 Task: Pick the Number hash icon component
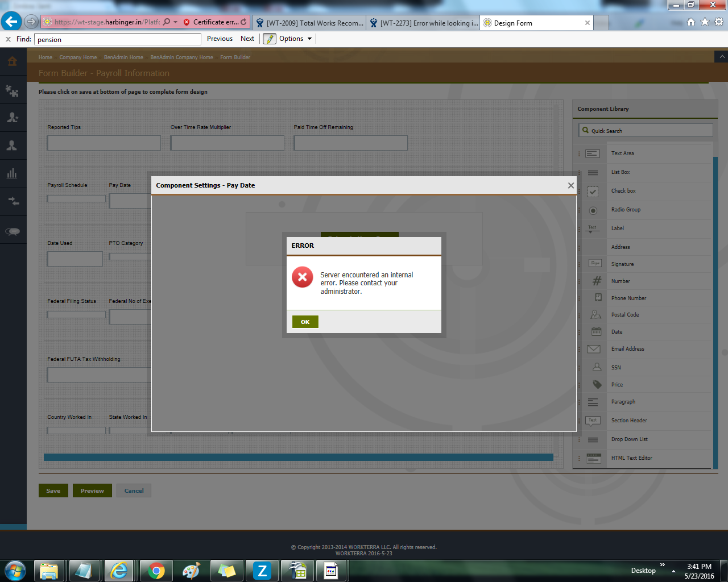click(596, 281)
